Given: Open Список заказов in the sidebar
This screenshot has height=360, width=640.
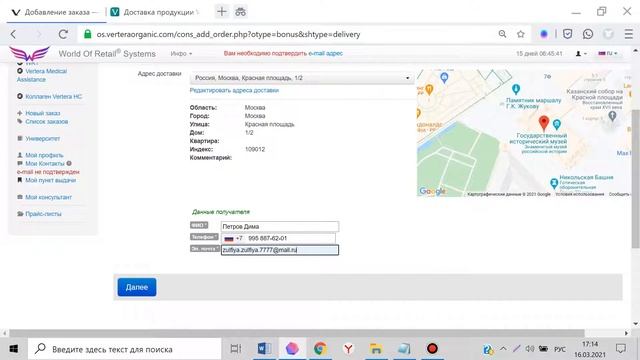Looking at the screenshot, I should [x=47, y=122].
